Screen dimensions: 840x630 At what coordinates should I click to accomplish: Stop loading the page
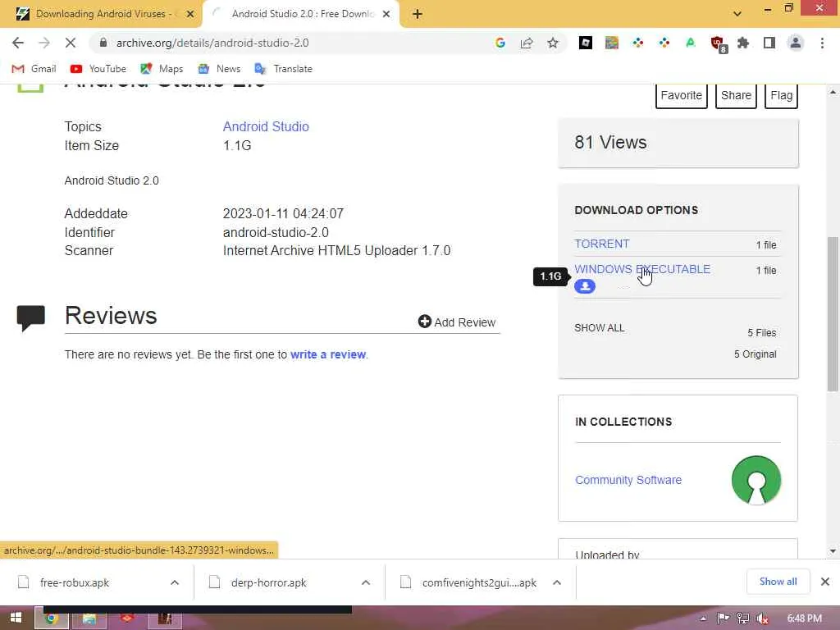71,43
